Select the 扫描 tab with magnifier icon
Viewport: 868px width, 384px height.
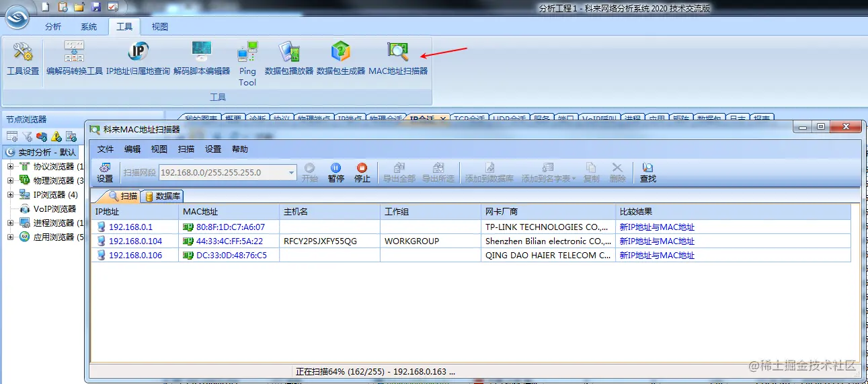click(123, 196)
